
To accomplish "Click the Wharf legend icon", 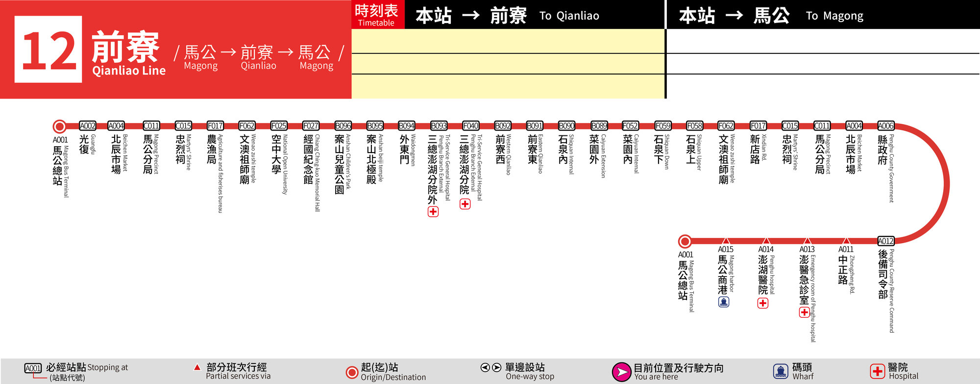I will tap(781, 371).
